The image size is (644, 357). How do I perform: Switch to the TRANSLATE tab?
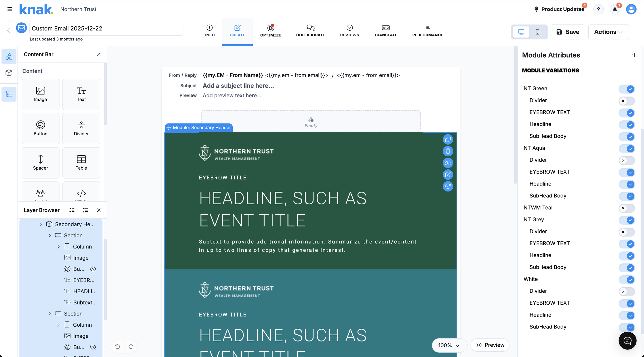(x=386, y=31)
